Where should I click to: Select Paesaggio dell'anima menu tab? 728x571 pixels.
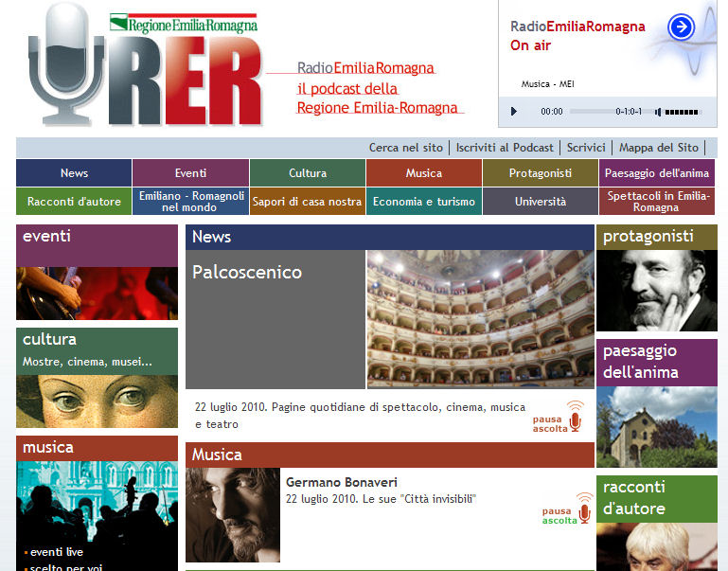(656, 172)
